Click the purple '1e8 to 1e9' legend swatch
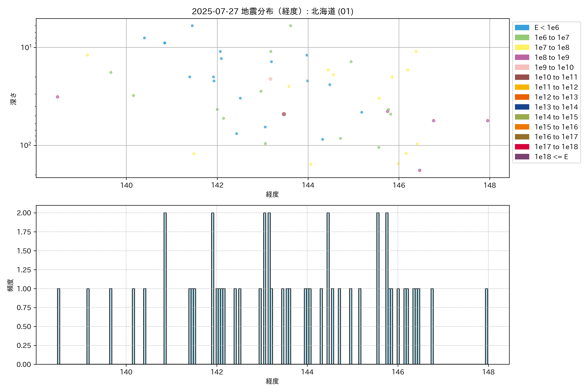This screenshot has width=588, height=392. (x=522, y=57)
